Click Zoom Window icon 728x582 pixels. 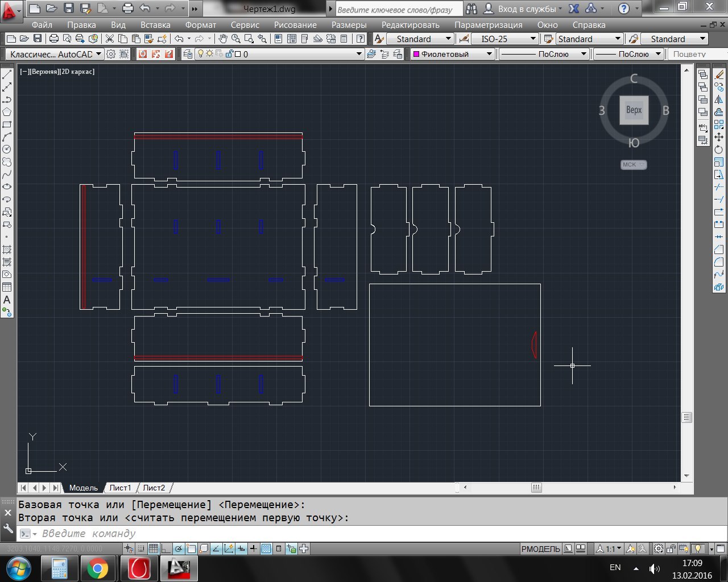click(x=249, y=39)
